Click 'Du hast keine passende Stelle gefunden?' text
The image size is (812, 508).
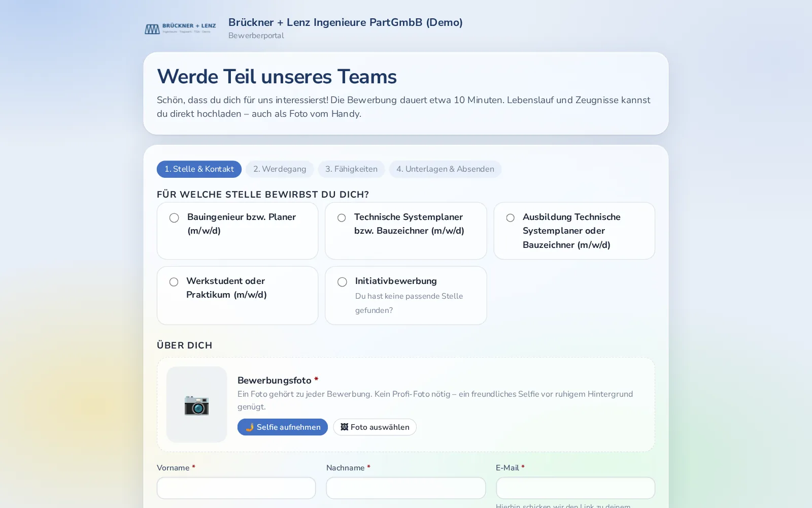(409, 303)
